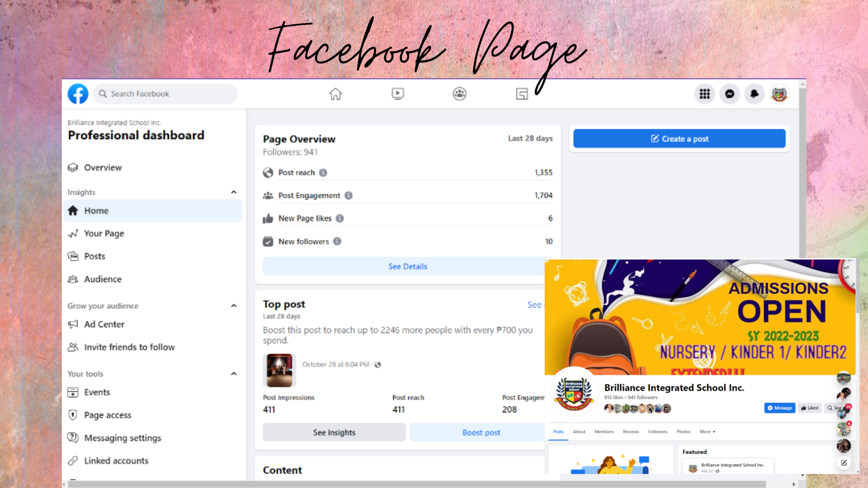Open the Watch video icon
868x488 pixels.
(x=398, y=94)
